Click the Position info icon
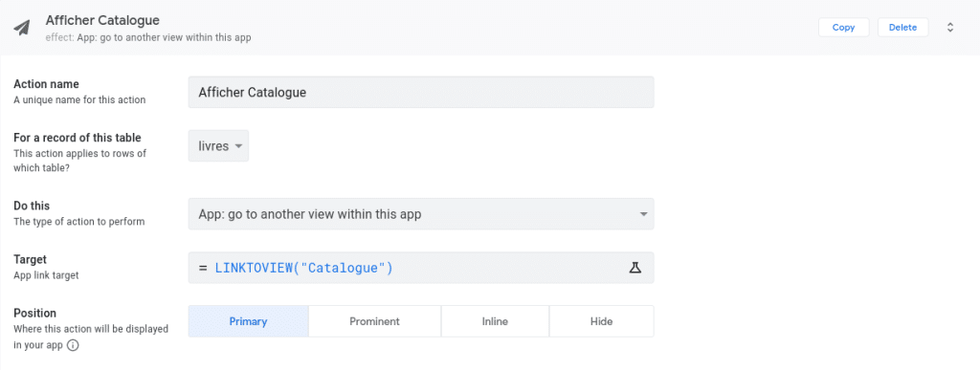 click(x=73, y=345)
